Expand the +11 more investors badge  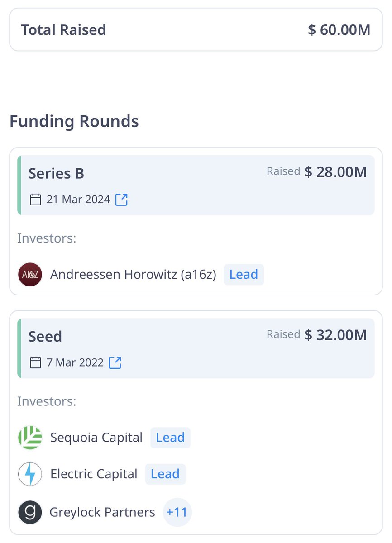[x=177, y=512]
